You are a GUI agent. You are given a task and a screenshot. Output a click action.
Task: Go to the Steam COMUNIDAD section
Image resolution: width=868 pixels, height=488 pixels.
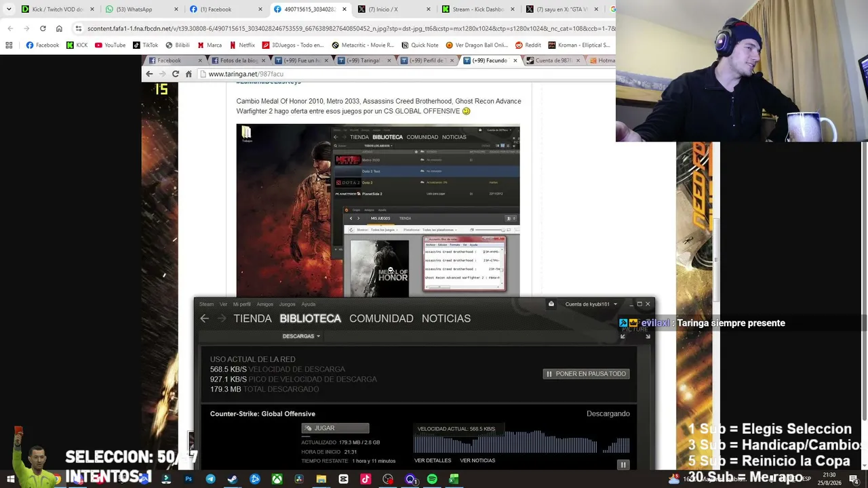381,319
